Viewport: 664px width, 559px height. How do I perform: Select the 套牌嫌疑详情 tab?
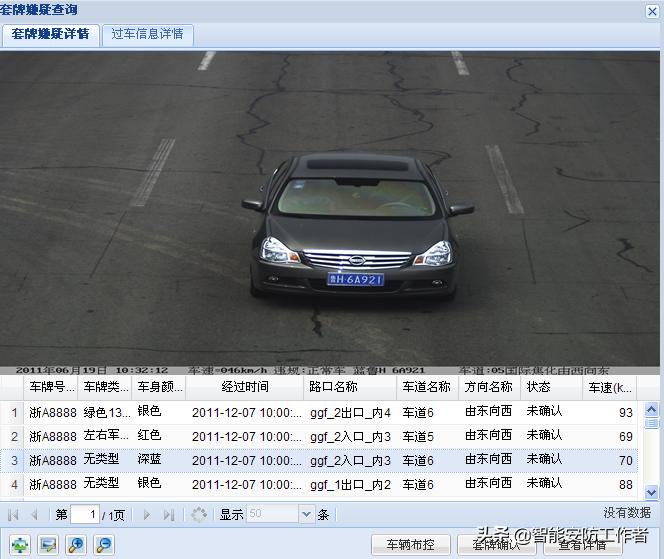coord(50,34)
